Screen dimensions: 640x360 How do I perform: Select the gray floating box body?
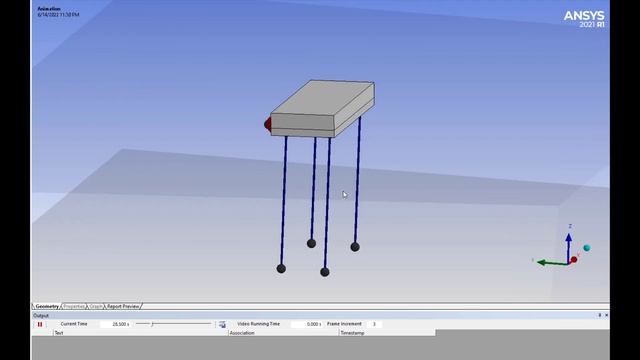322,108
